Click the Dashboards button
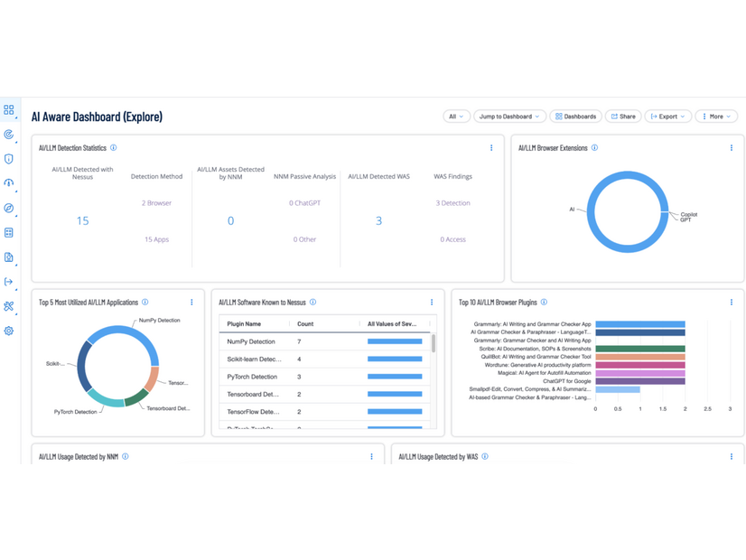Screen dimensions: 746x560 (575, 117)
